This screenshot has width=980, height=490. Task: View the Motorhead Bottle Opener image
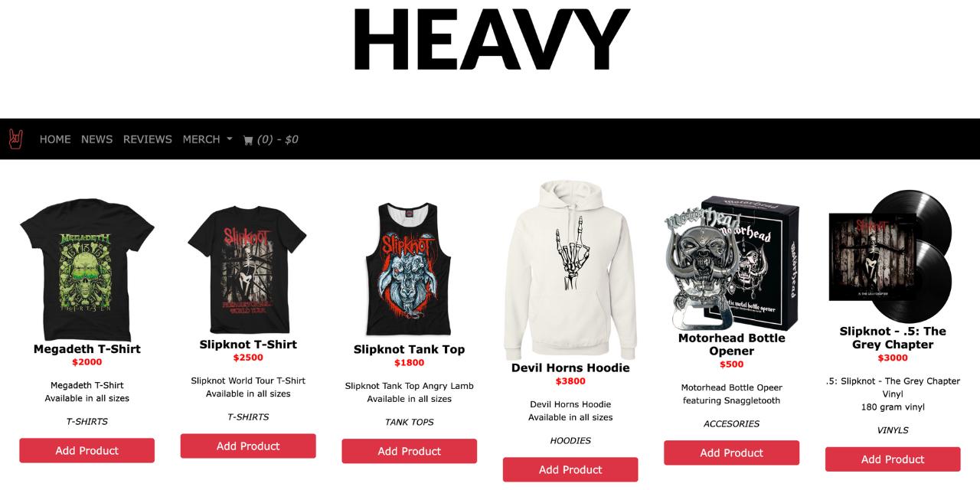(x=732, y=262)
